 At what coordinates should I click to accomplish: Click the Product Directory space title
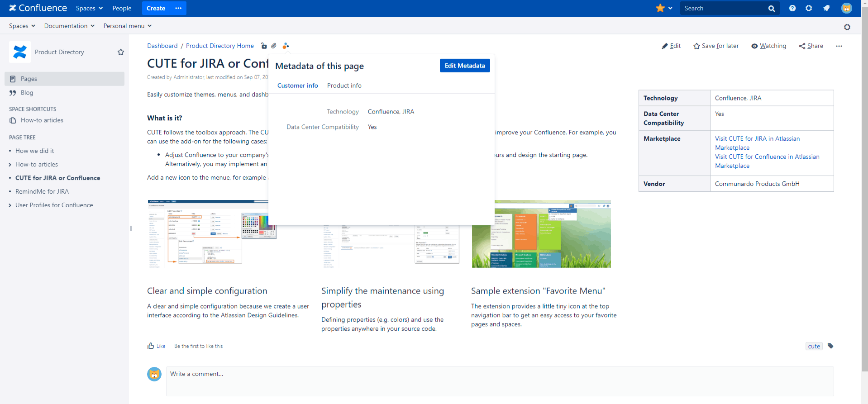pos(59,52)
